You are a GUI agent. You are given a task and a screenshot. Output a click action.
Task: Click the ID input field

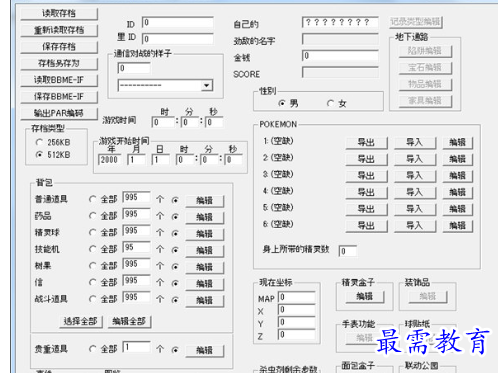tap(177, 22)
